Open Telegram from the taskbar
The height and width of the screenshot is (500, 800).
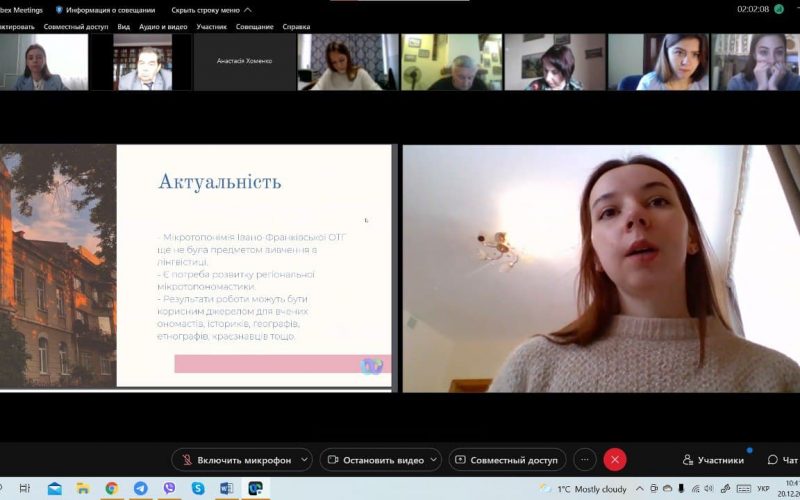(x=141, y=489)
